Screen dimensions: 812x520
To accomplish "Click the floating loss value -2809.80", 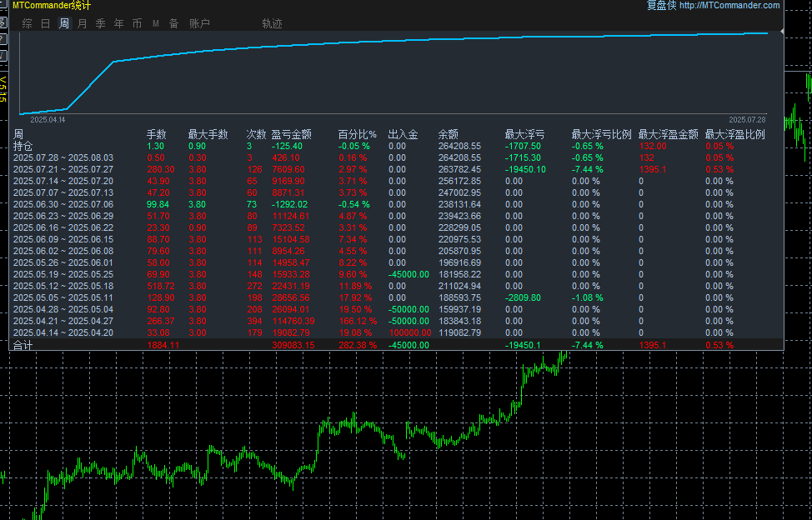I will (523, 297).
